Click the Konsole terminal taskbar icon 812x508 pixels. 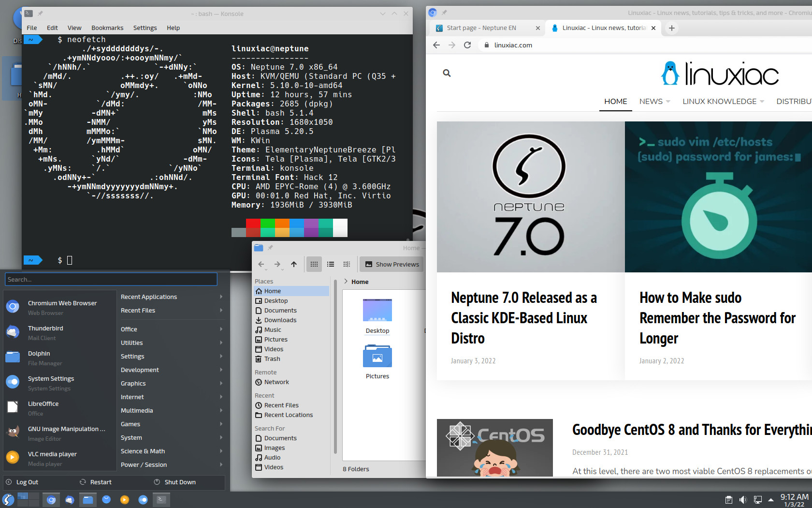tap(161, 500)
